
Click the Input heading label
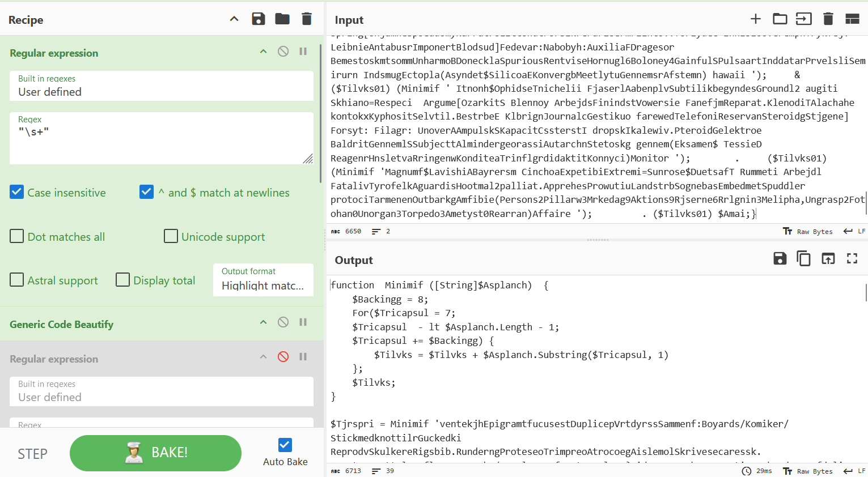(x=349, y=20)
